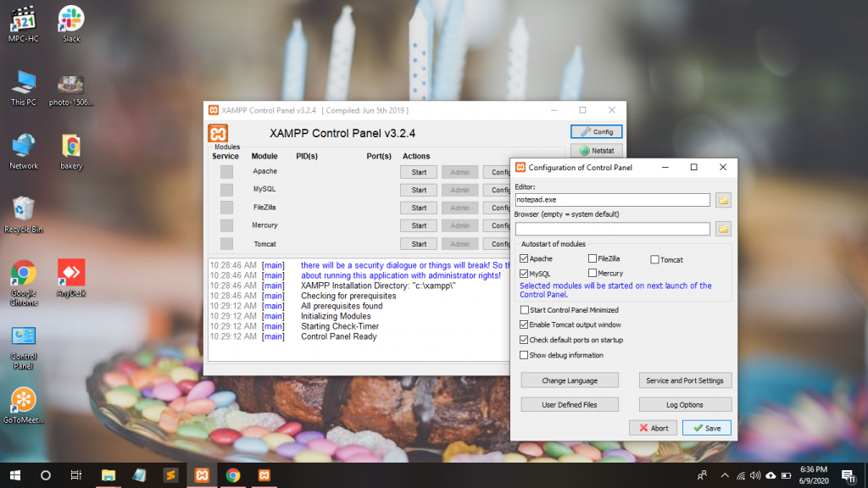Start the Tomcat module

click(x=419, y=243)
